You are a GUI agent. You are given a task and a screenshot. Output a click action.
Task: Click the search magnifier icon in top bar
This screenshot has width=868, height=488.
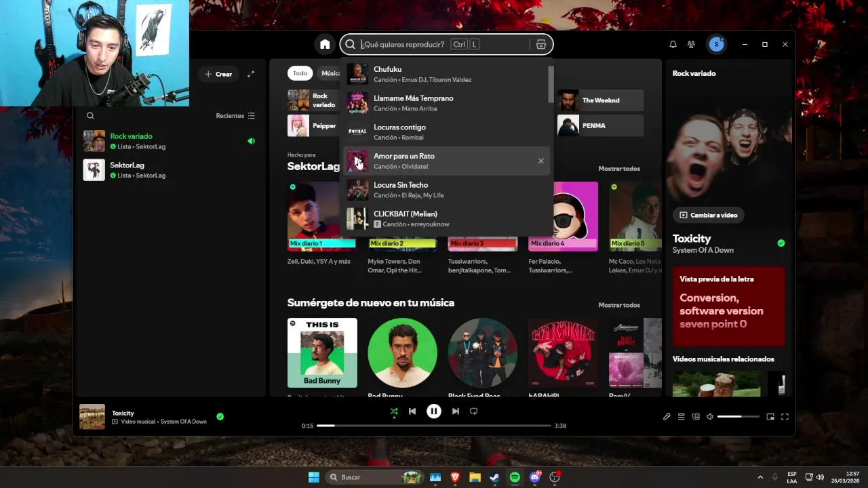pos(350,44)
